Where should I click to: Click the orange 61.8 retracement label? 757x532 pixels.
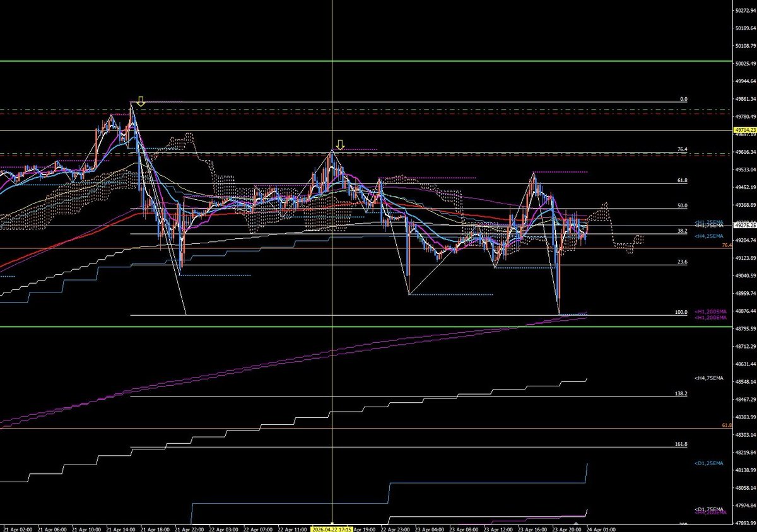(727, 425)
